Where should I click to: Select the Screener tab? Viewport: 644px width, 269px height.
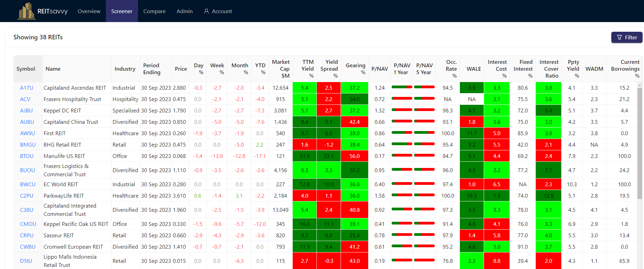tap(122, 11)
